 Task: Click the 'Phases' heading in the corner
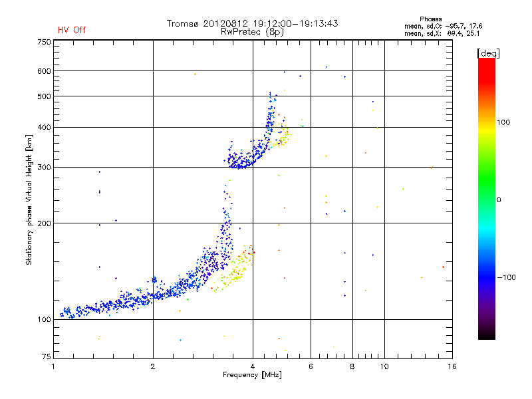coord(430,19)
